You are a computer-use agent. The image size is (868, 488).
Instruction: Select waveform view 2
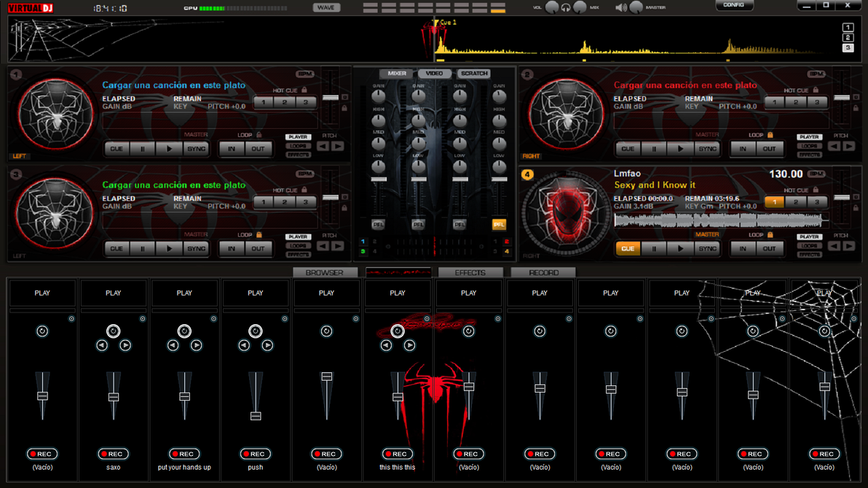click(x=848, y=38)
